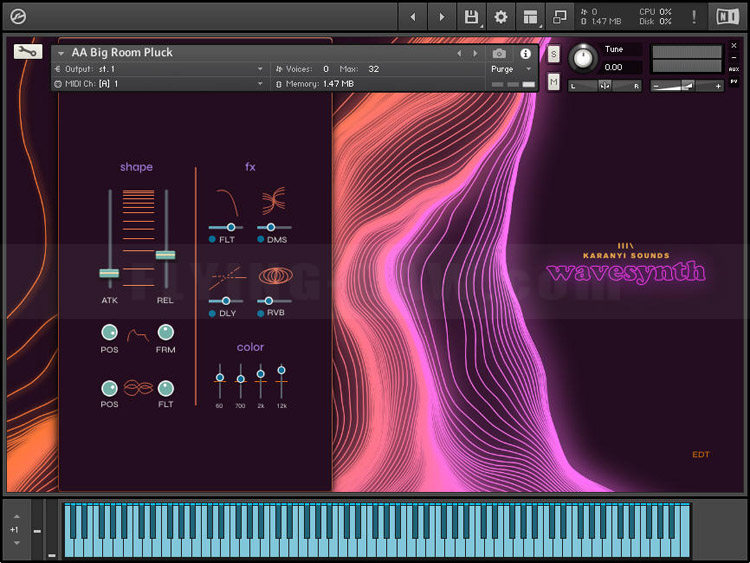Toggle the FLT effect on/off dot

click(213, 240)
